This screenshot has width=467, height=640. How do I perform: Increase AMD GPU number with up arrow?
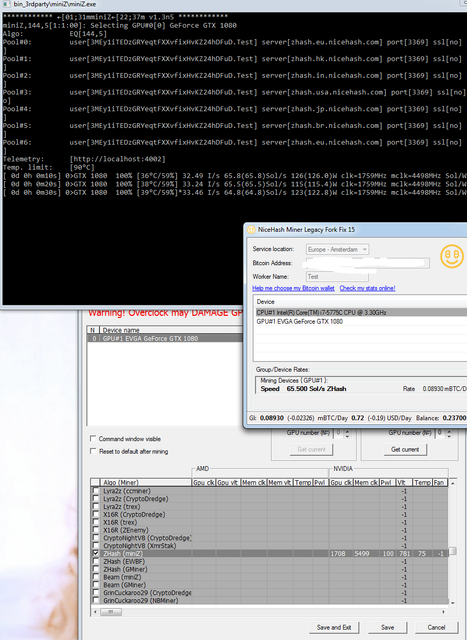coord(347,431)
